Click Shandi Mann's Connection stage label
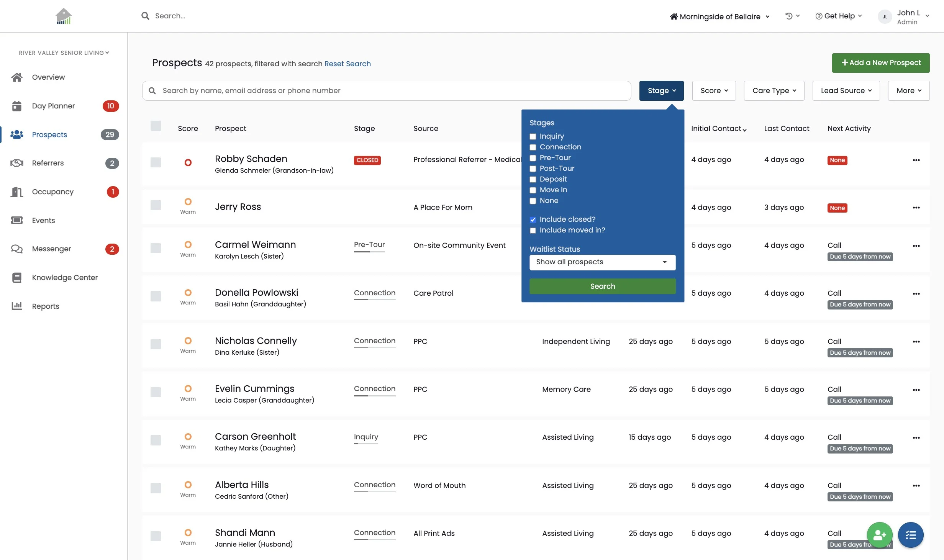 click(374, 532)
